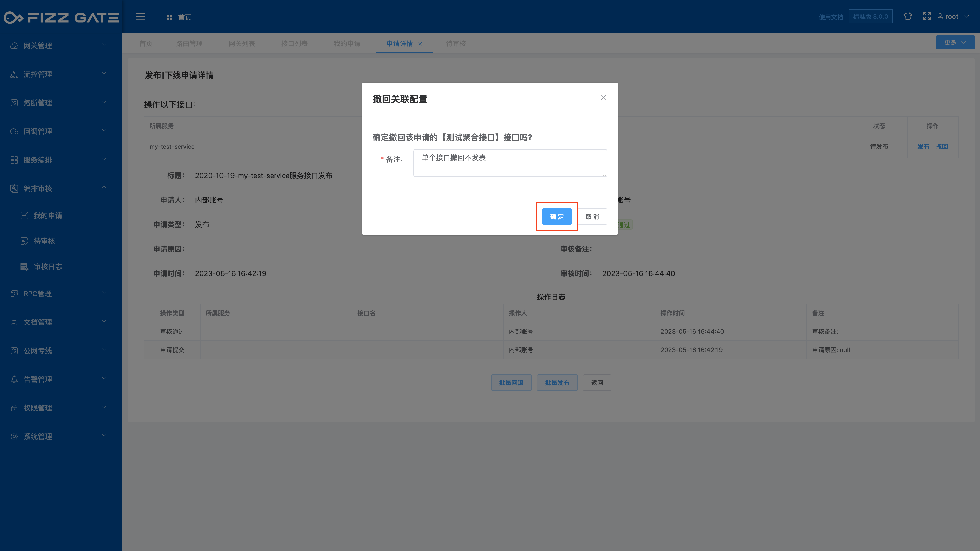Collapse the 编排审核 menu chevron
Image resolution: width=980 pixels, height=551 pixels.
point(104,187)
